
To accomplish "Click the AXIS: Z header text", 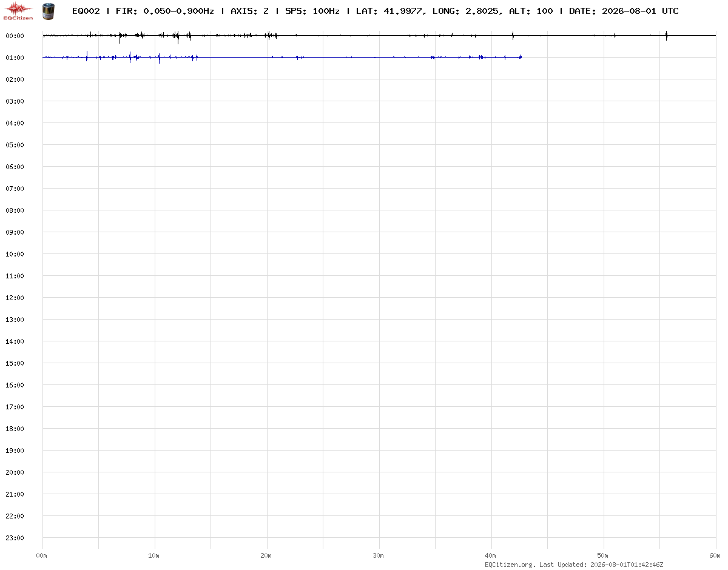I will tap(250, 11).
